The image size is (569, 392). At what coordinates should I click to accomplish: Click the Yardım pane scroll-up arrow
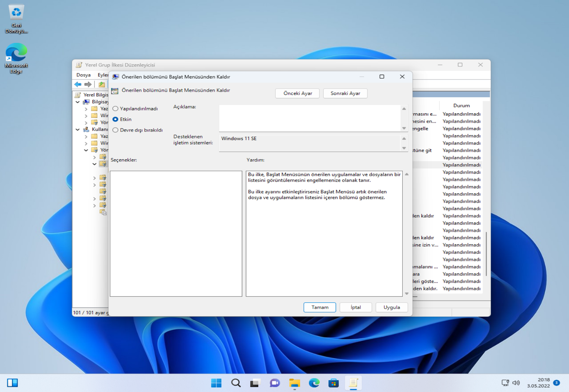click(x=407, y=174)
